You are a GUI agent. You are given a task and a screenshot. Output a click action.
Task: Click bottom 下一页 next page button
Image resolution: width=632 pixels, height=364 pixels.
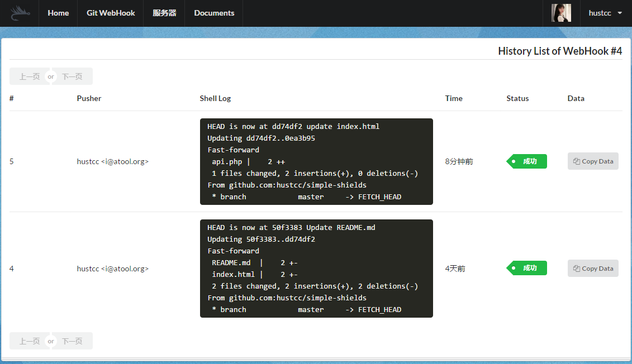(72, 341)
